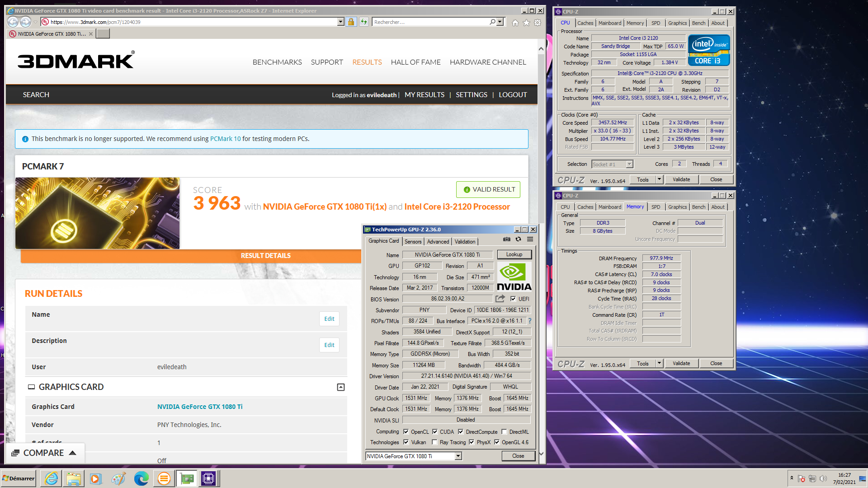Edit the run Name field

(329, 319)
